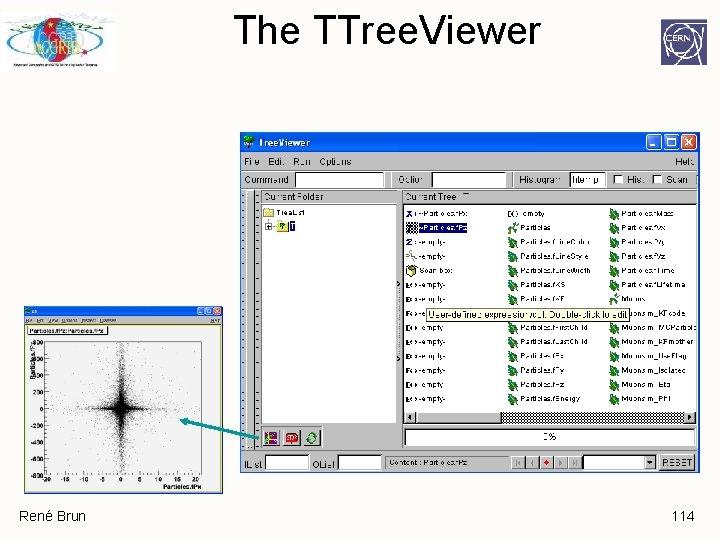The width and height of the screenshot is (720, 540).
Task: Click the Option input field
Action: tap(469, 180)
